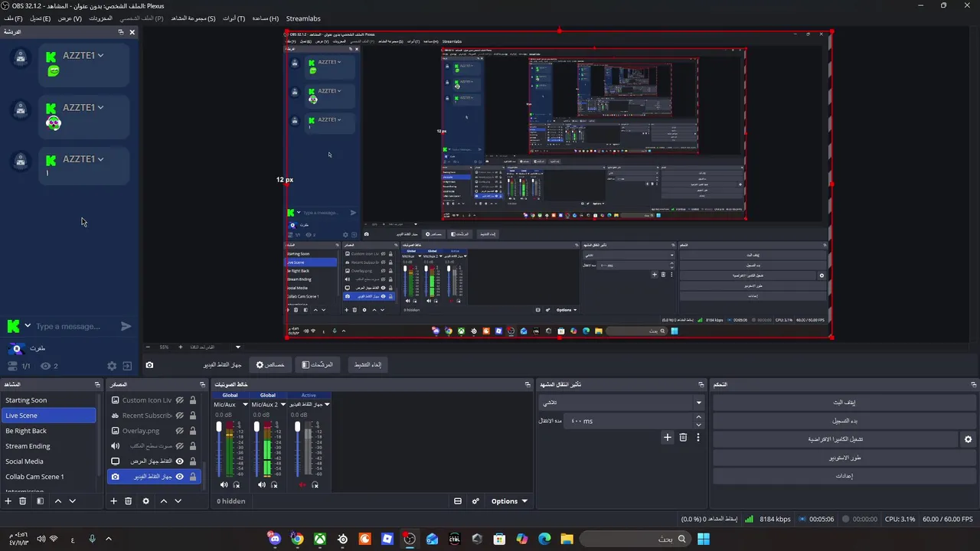The height and width of the screenshot is (551, 980).
Task: Mute the Mic/Aux speaker icon
Action: coord(224,484)
